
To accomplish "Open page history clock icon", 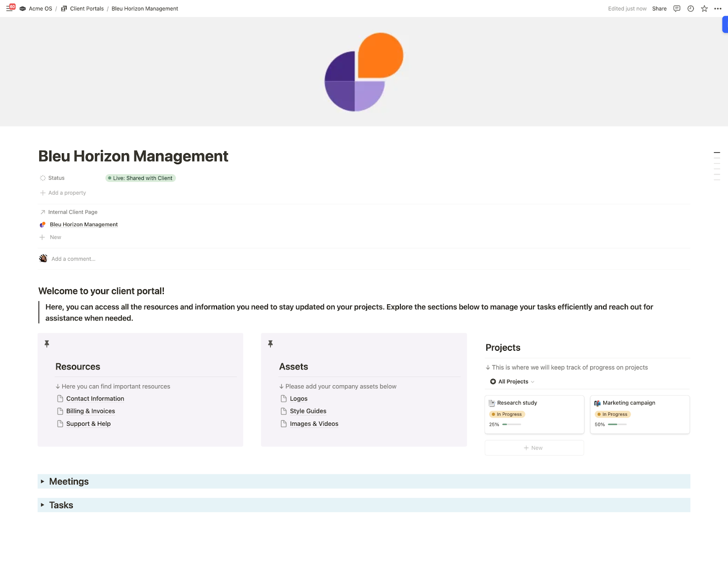I will coord(691,9).
